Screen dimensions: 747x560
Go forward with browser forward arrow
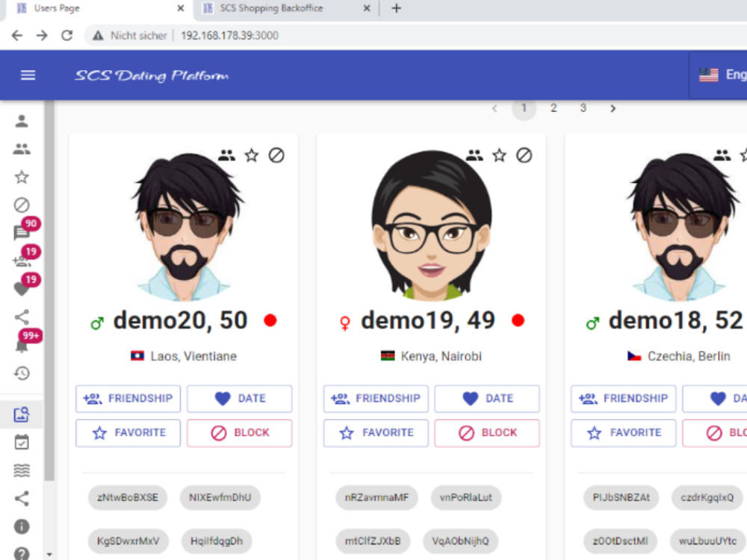click(x=42, y=35)
